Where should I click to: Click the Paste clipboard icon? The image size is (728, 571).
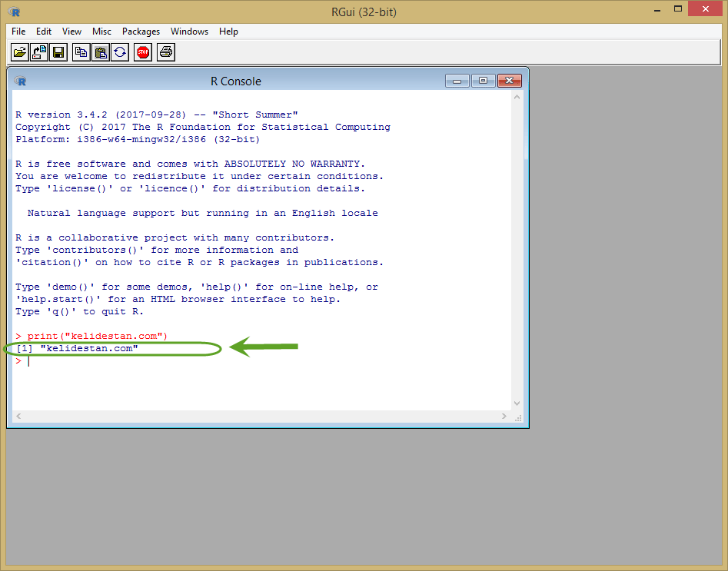[x=101, y=52]
